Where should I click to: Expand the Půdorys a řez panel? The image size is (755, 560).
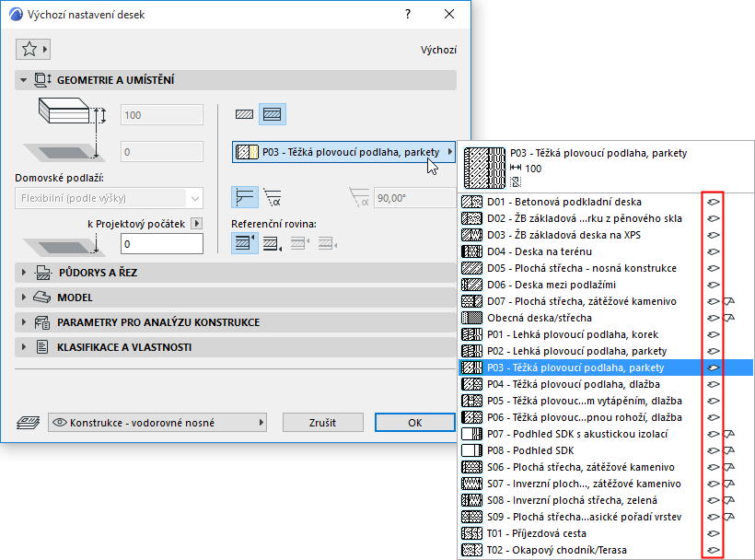23,273
